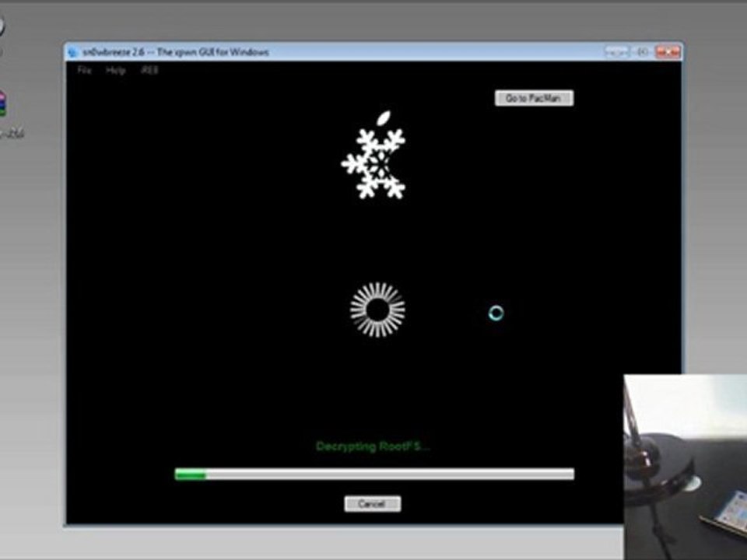Click the green progress bar
The height and width of the screenshot is (560, 747).
[x=374, y=474]
